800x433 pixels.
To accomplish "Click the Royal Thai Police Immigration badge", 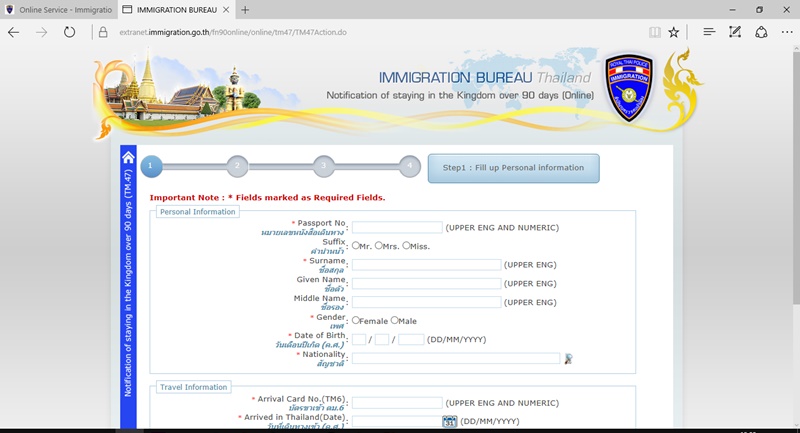I will click(629, 88).
